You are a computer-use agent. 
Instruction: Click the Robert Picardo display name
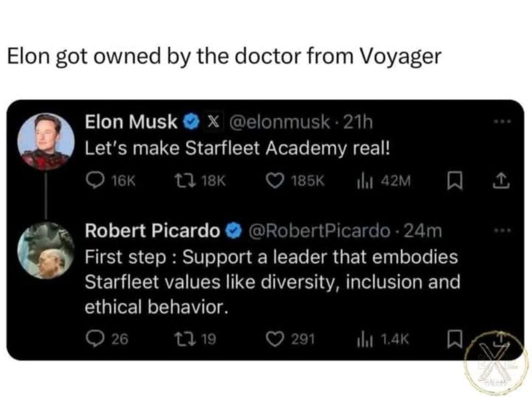(152, 231)
